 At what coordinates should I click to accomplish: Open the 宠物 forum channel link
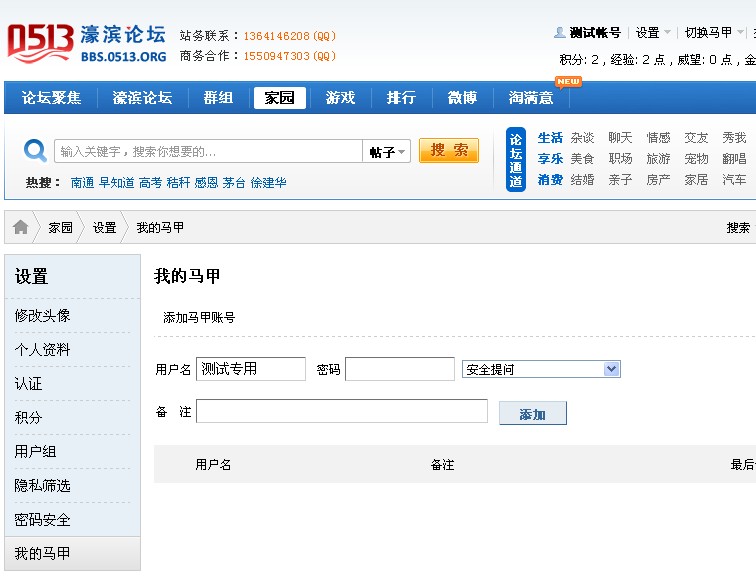pos(697,159)
